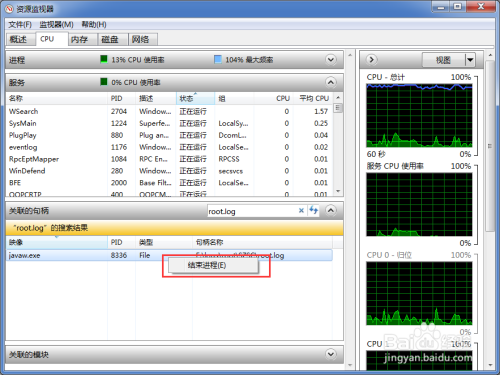This screenshot has height=375, width=500.
Task: Switch to the 内存 tab
Action: tap(82, 40)
